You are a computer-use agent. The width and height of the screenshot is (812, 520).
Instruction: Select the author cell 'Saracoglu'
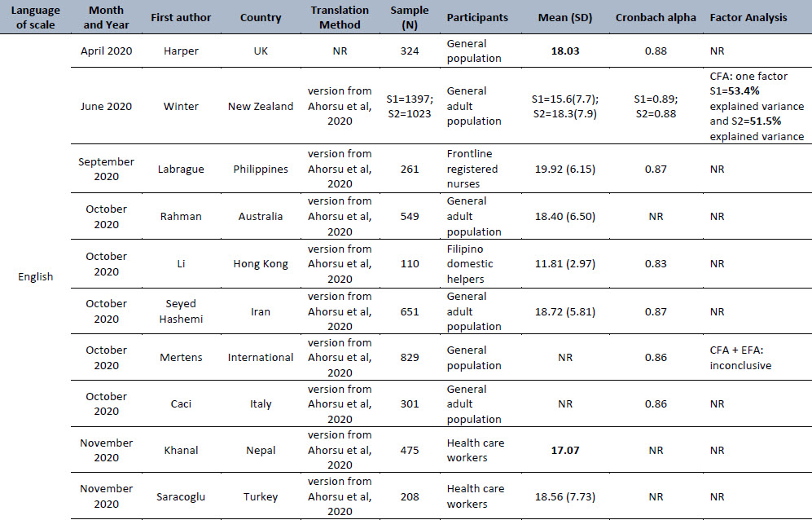[x=181, y=496]
